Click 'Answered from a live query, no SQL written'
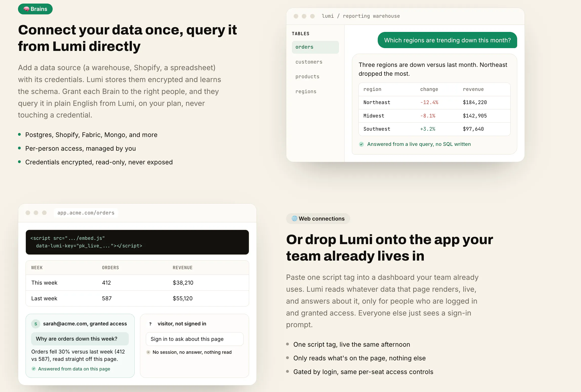This screenshot has height=392, width=581. coord(419,144)
